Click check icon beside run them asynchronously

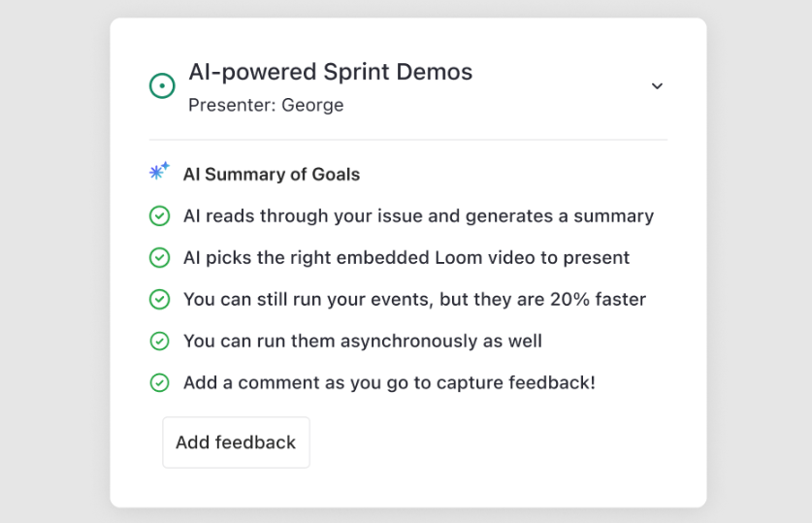tap(159, 342)
